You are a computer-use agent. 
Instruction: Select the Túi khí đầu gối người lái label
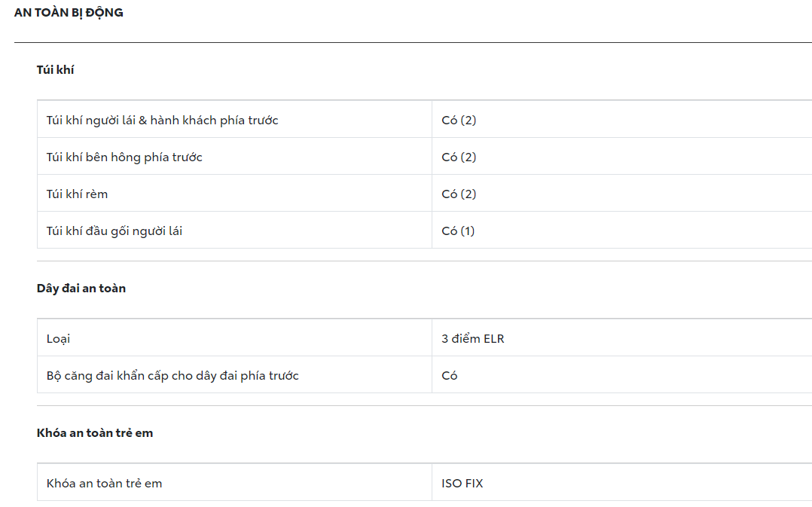tap(114, 231)
